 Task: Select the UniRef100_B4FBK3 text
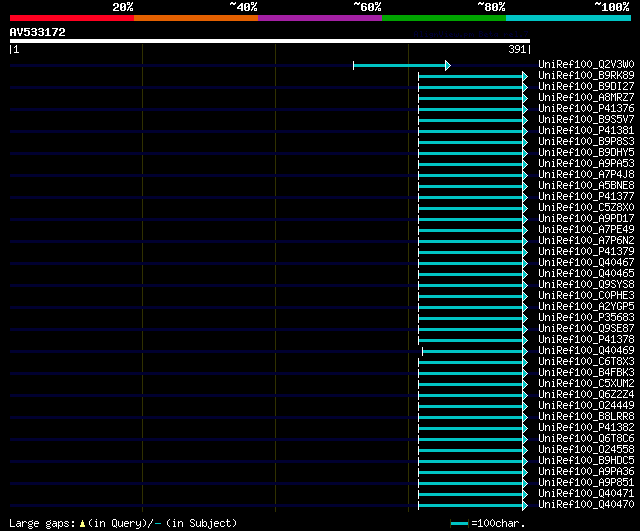(586, 373)
